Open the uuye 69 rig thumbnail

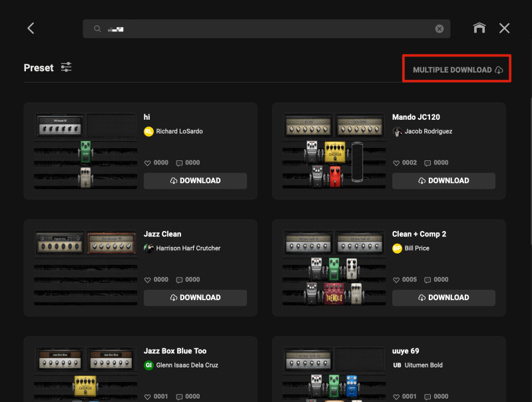(334, 374)
